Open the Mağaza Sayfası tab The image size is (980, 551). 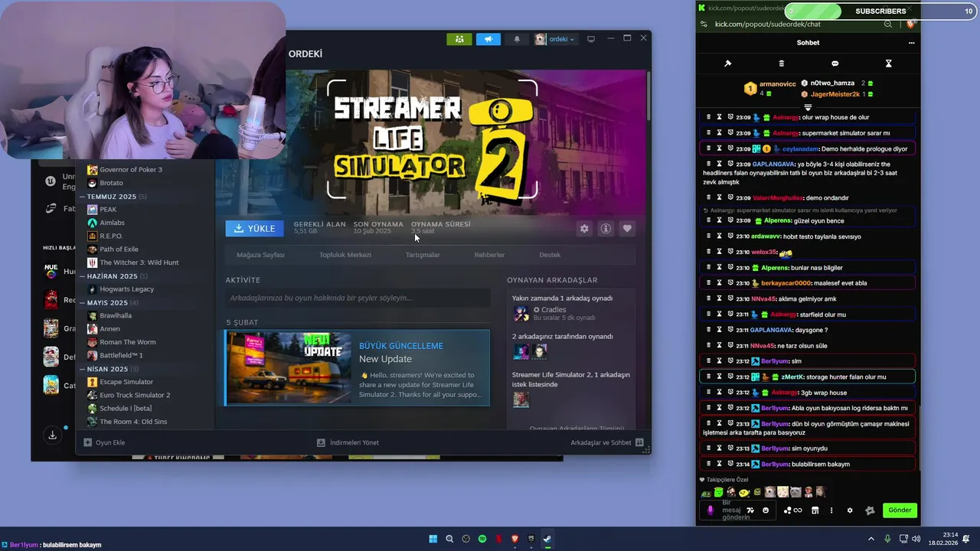pos(260,255)
